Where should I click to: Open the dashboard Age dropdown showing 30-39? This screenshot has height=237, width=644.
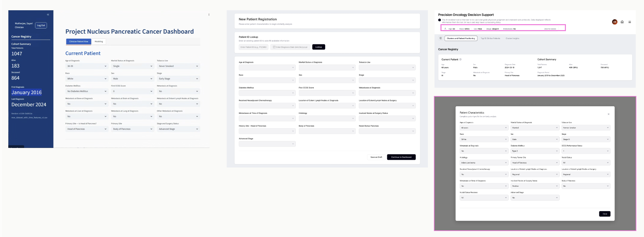point(87,66)
